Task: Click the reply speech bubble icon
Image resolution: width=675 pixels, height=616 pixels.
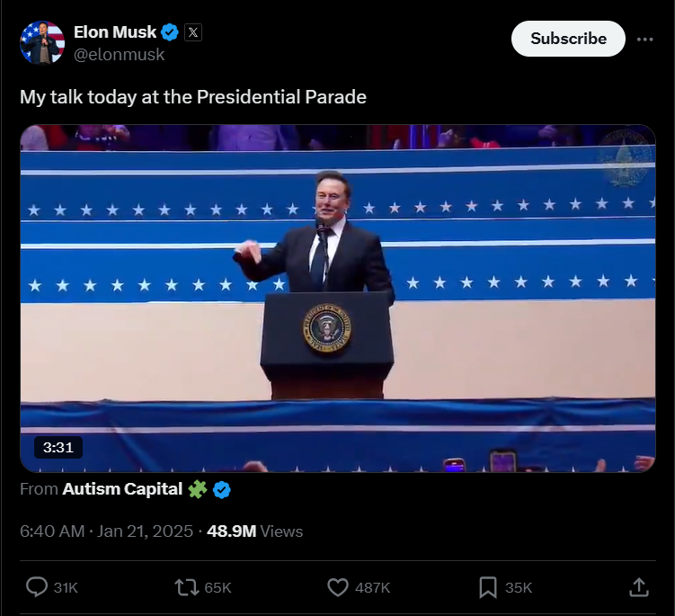Action: pos(37,587)
